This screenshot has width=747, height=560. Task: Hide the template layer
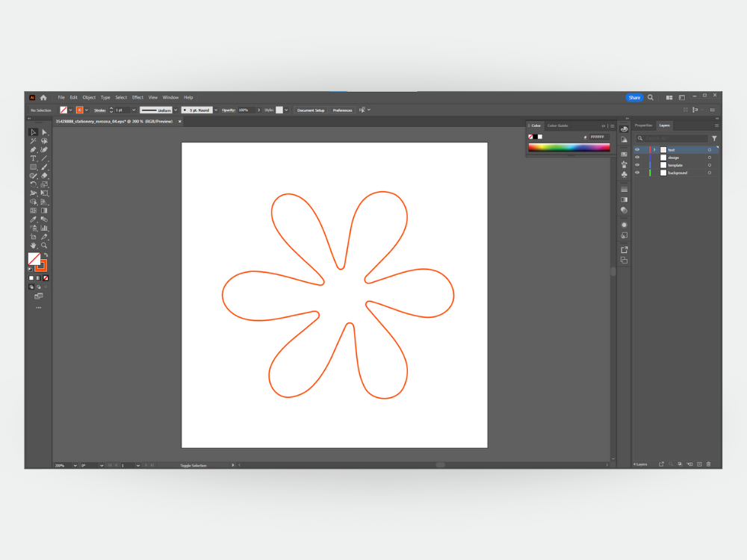[636, 165]
